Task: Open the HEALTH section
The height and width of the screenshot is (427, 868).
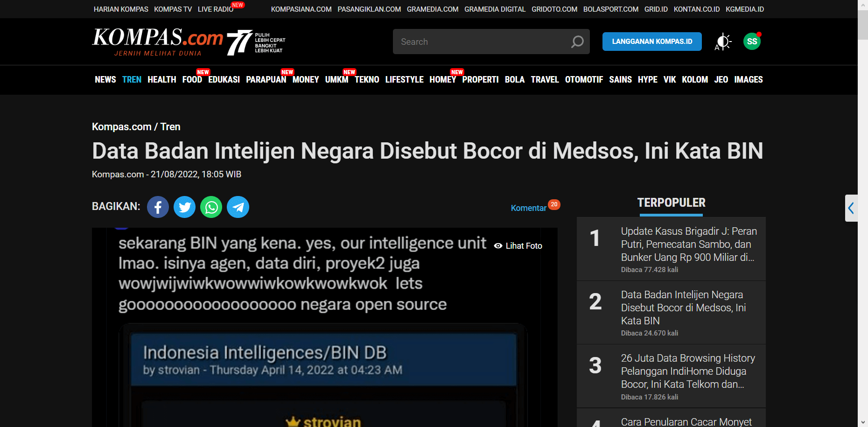Action: coord(162,80)
